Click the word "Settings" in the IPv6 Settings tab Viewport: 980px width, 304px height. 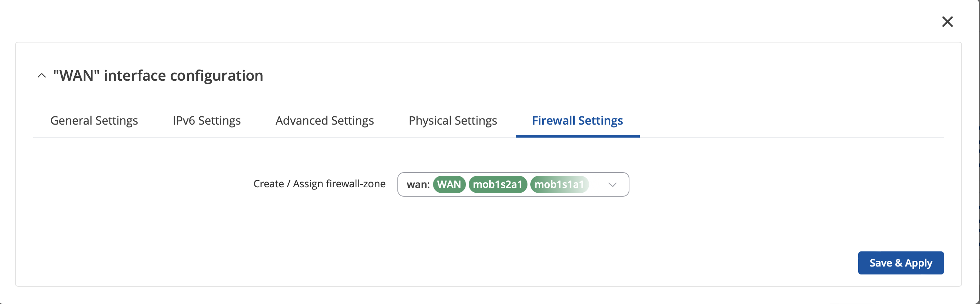(x=219, y=121)
